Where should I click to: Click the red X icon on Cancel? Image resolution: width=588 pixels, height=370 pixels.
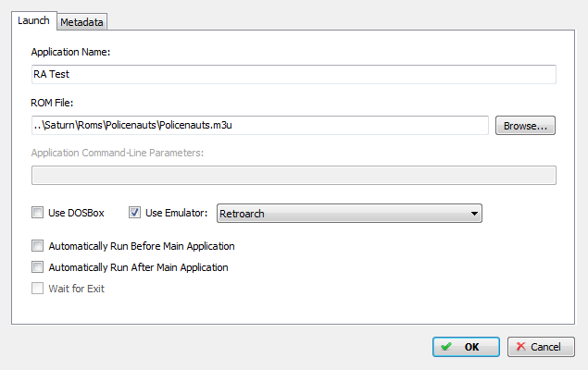coord(521,346)
